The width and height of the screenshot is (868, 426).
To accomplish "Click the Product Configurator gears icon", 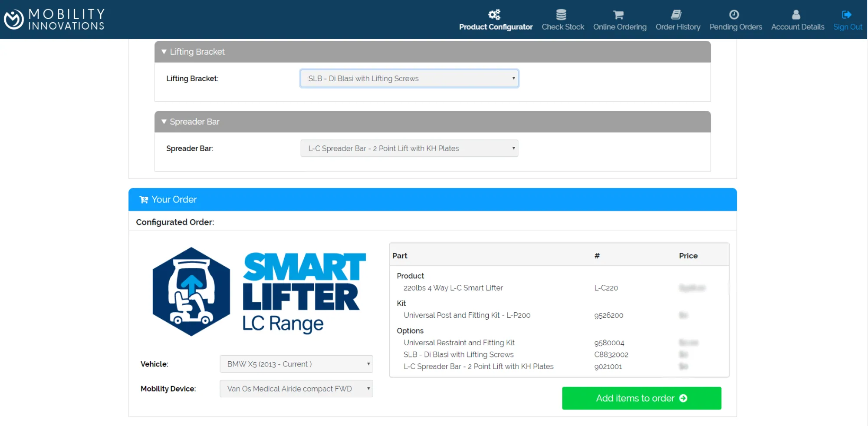I will pos(494,15).
